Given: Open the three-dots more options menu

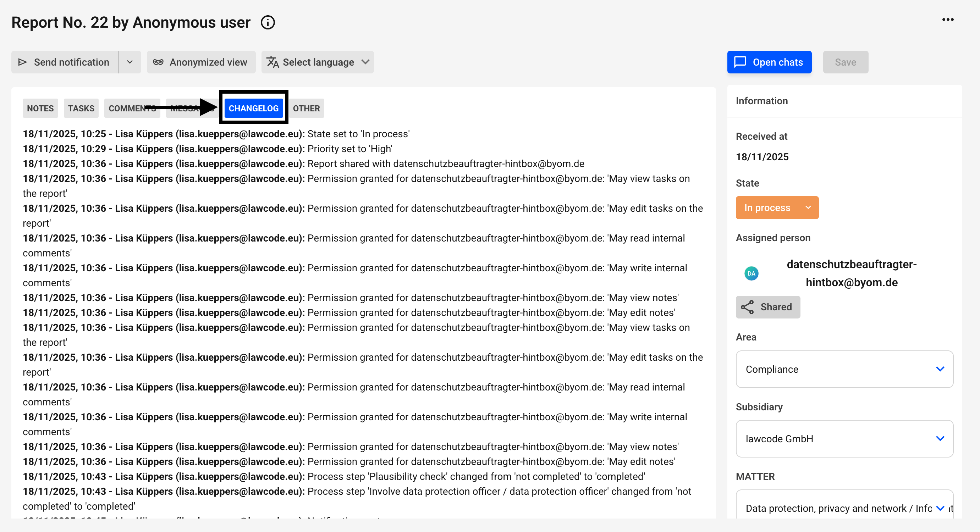Looking at the screenshot, I should [x=948, y=20].
